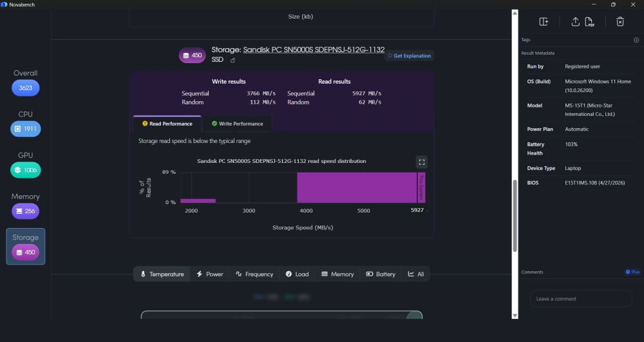Click the vertical scrollbar thumb

pyautogui.click(x=515, y=216)
